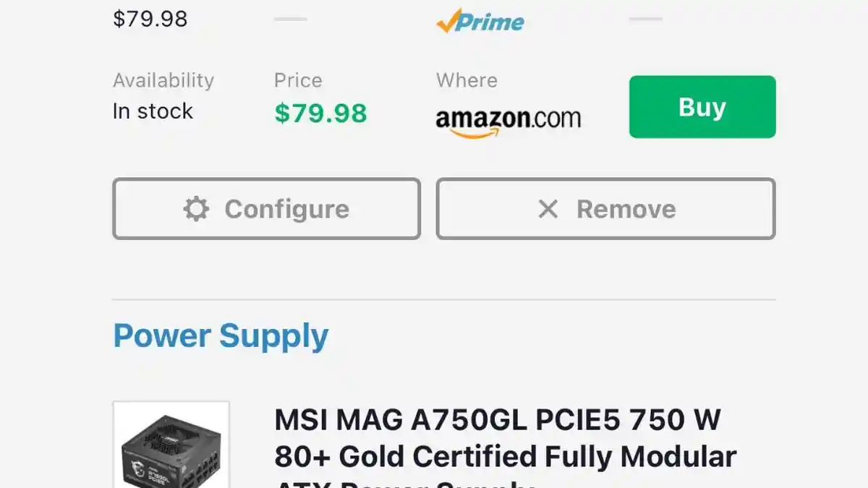Remove this part with Remove button
868x488 pixels.
pyautogui.click(x=606, y=209)
